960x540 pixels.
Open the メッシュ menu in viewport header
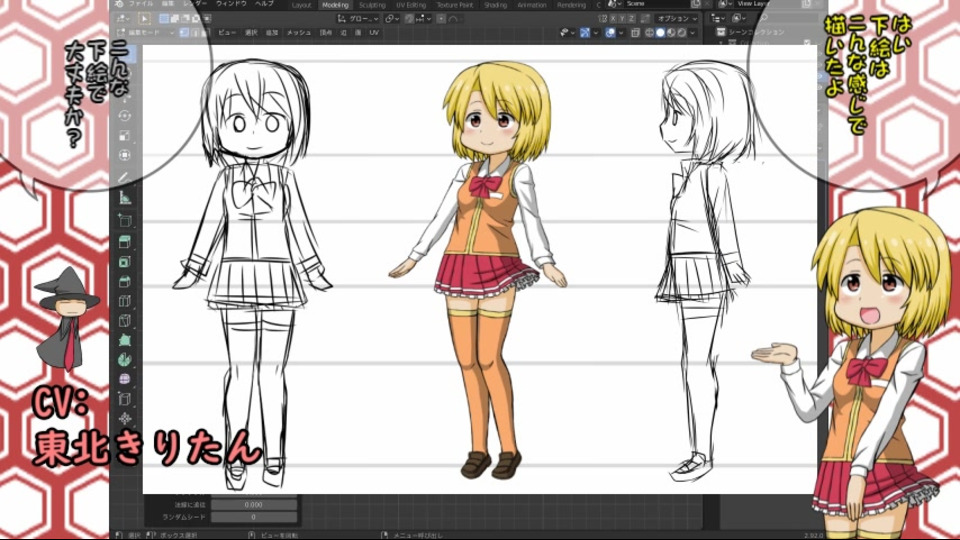(298, 32)
